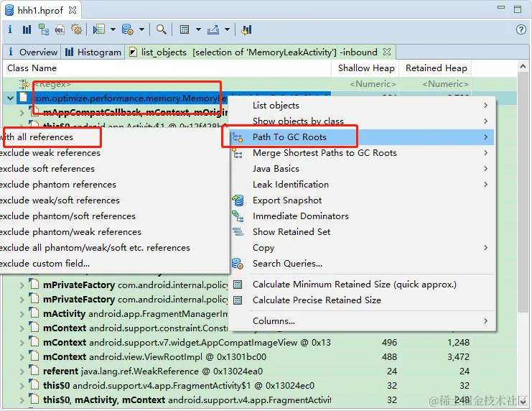Click the compare snapshots toolbar icon
Viewport: 532px width, 411px height.
[247, 29]
